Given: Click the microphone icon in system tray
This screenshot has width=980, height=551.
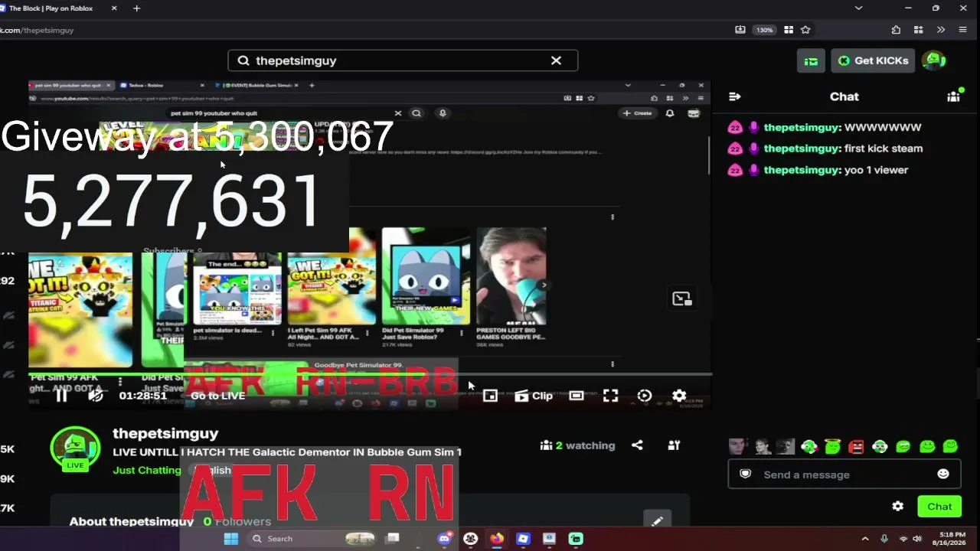Looking at the screenshot, I should click(884, 539).
